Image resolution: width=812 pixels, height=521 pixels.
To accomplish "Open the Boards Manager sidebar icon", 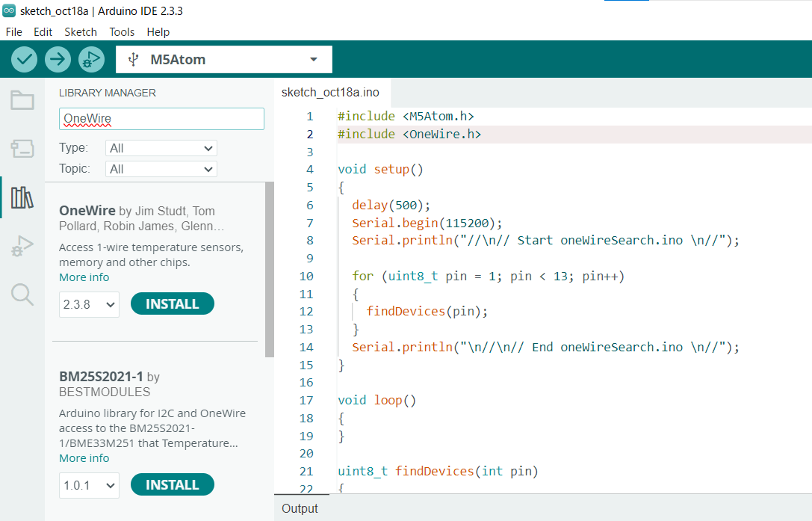I will click(22, 149).
